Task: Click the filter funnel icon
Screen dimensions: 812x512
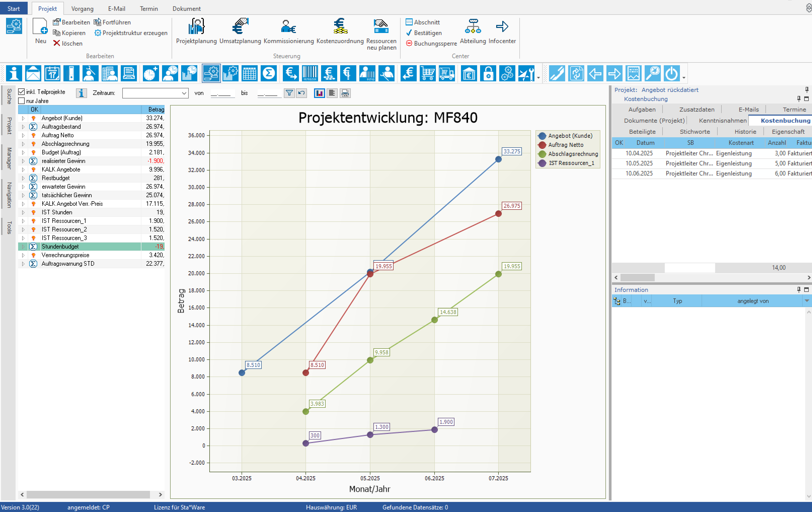Action: coord(289,93)
